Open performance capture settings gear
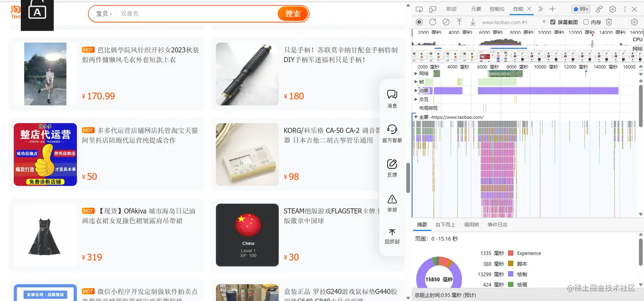The height and width of the screenshot is (301, 644). (x=634, y=22)
